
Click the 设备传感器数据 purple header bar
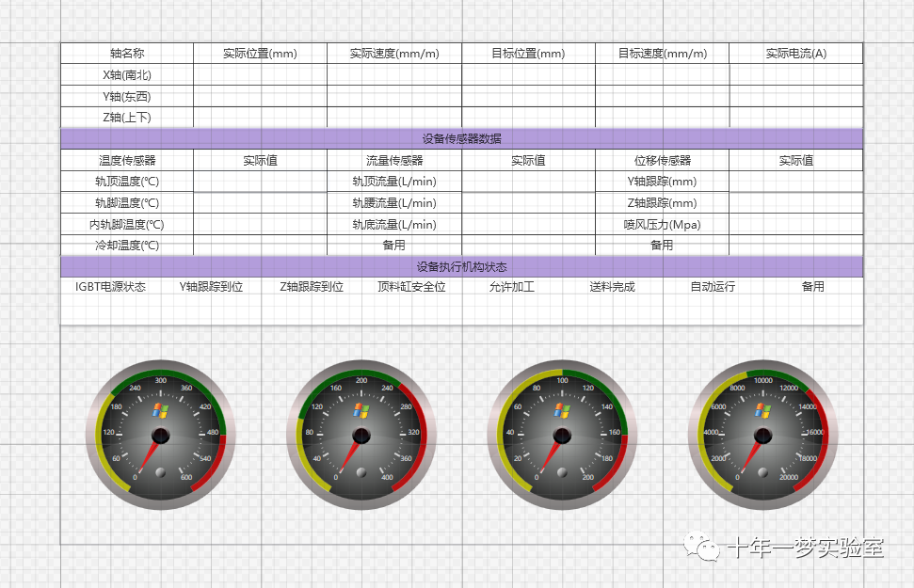click(x=461, y=138)
